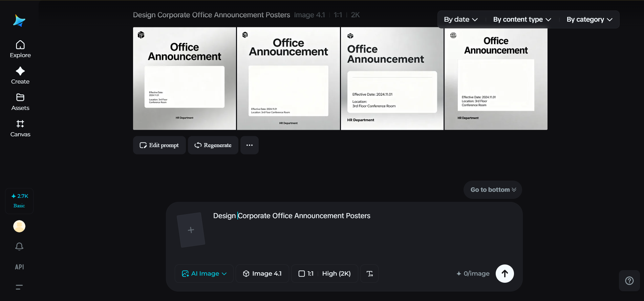Submit prompt with the up arrow button
Image resolution: width=644 pixels, height=301 pixels.
coord(505,274)
